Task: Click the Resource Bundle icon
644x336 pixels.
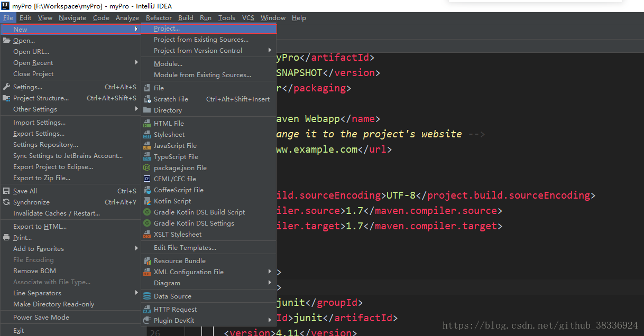Action: point(147,260)
